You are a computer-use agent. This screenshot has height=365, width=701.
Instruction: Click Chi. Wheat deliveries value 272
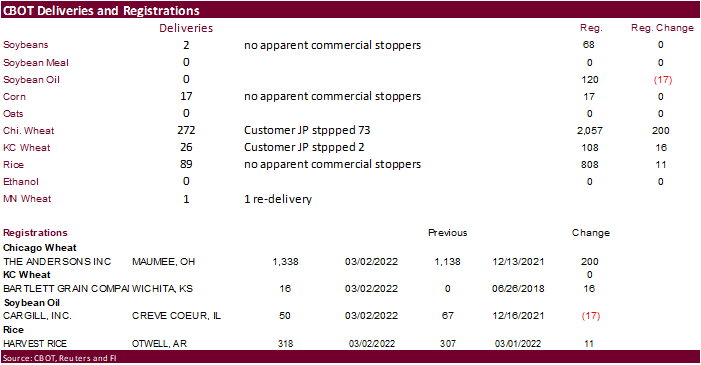click(x=186, y=130)
